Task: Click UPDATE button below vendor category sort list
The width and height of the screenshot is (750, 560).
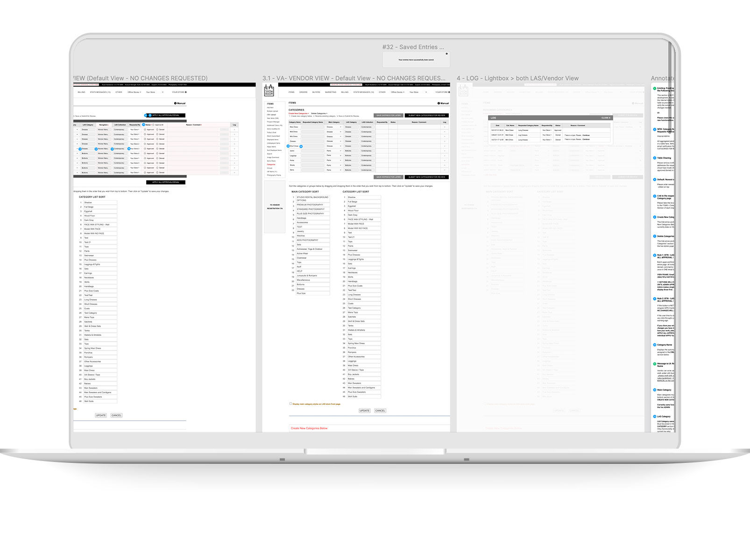Action: click(x=364, y=411)
